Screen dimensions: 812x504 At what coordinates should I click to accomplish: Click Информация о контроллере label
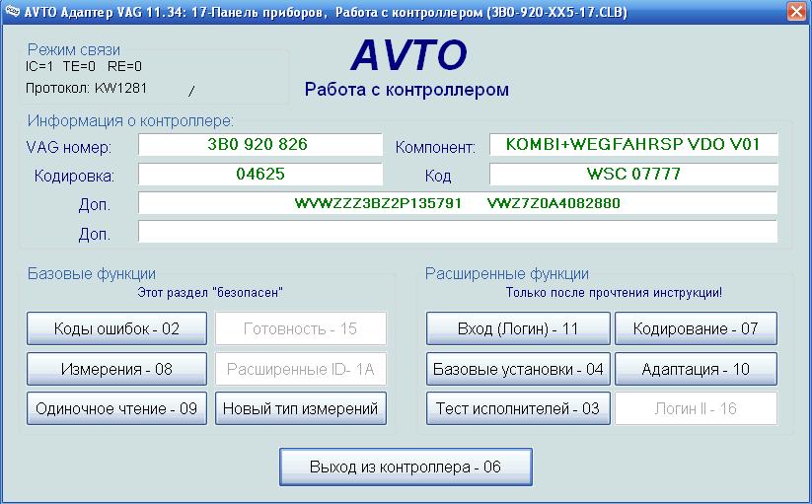coord(130,121)
